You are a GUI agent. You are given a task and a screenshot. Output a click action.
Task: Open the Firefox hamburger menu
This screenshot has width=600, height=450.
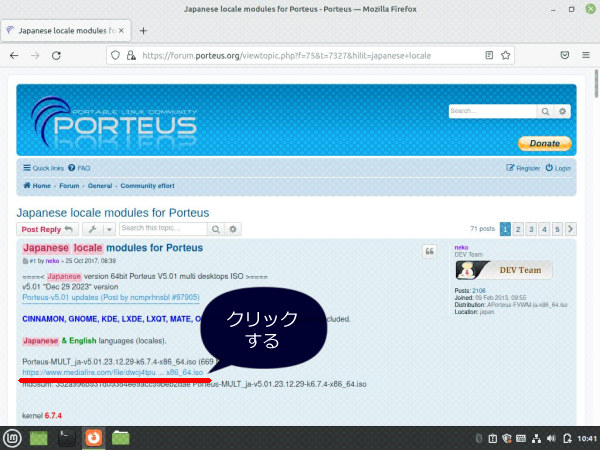[x=586, y=55]
